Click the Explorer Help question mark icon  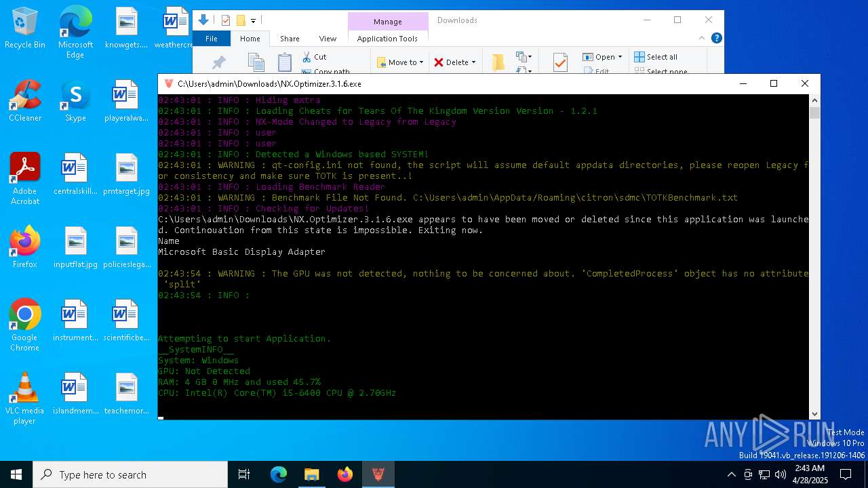click(716, 39)
